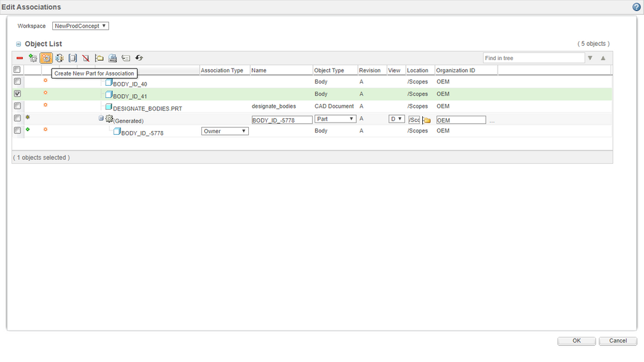Screen dimensions: 644x362
Task: Click the CAD Document object type cell
Action: [334, 106]
